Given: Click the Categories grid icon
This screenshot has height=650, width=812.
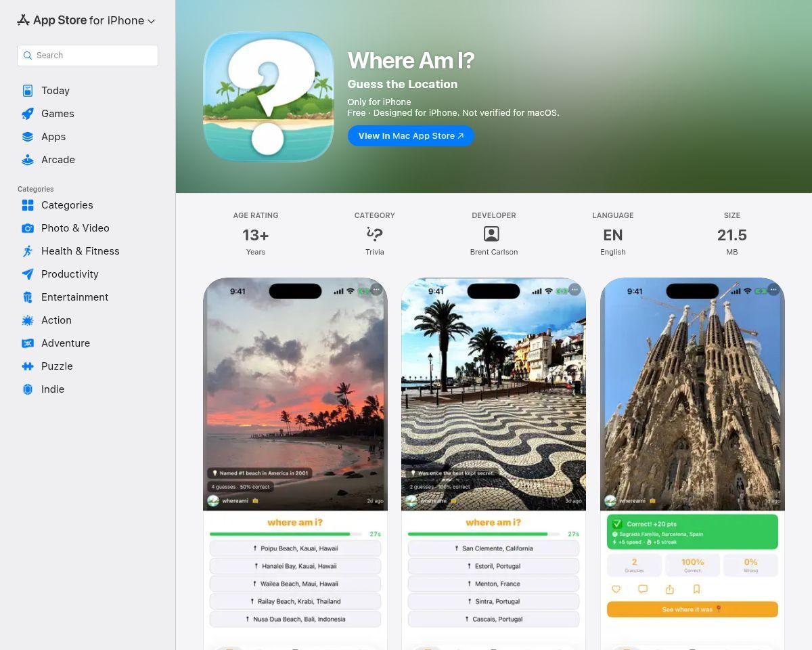Looking at the screenshot, I should 28,205.
